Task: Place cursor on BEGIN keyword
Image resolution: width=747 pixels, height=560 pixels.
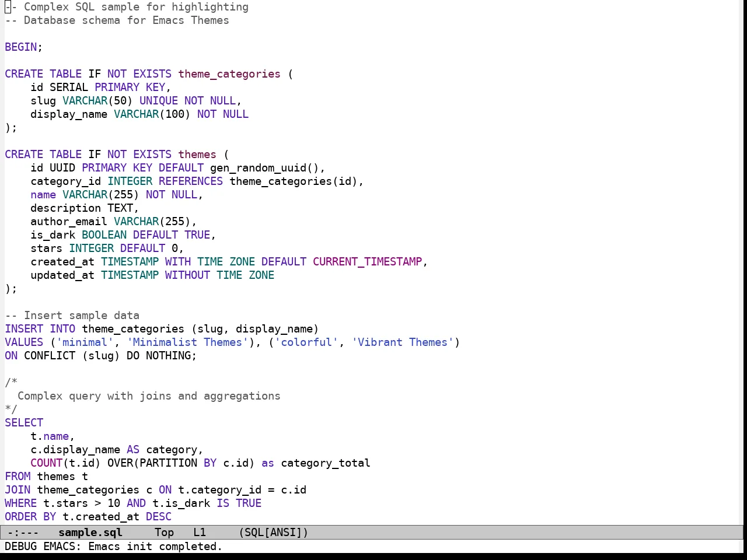Action: [x=21, y=47]
